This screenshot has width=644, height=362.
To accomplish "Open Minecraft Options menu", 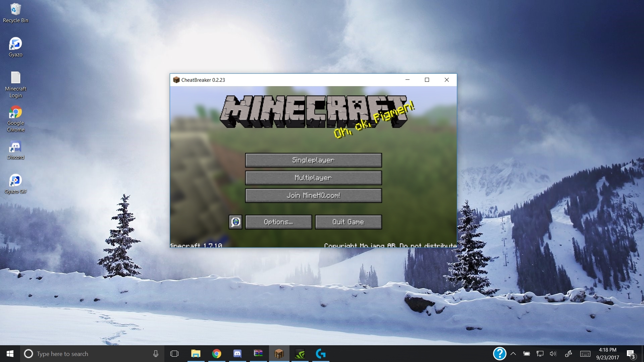I will (x=278, y=222).
